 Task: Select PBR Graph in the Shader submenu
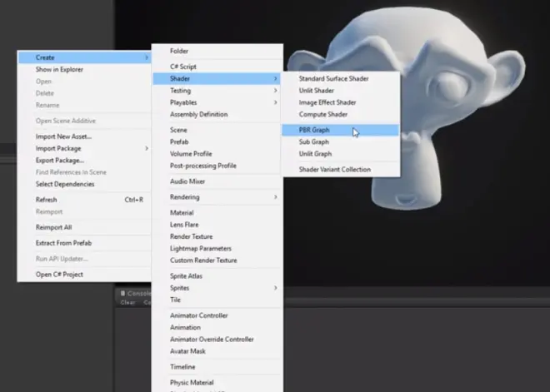[x=340, y=130]
